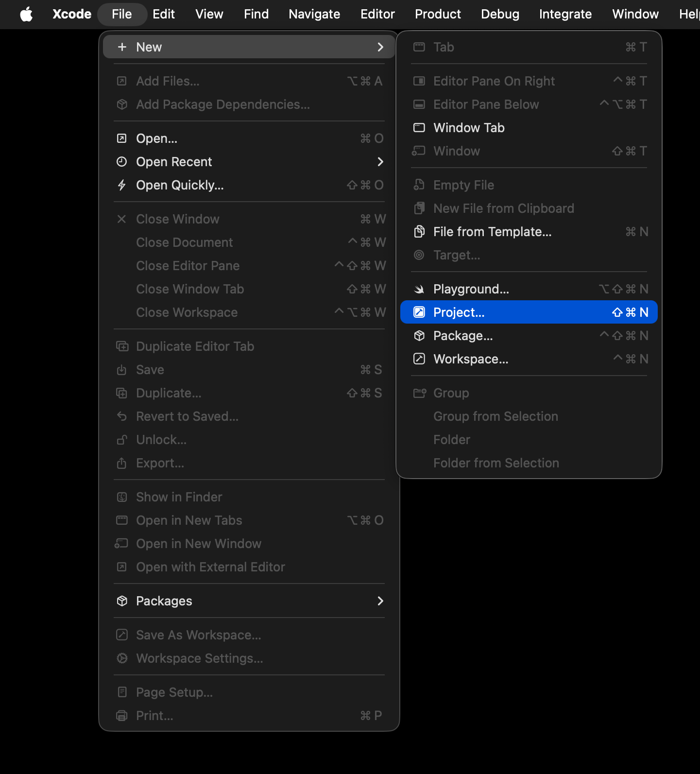Click the Apple logo in menu bar
This screenshot has height=774, width=700.
26,14
